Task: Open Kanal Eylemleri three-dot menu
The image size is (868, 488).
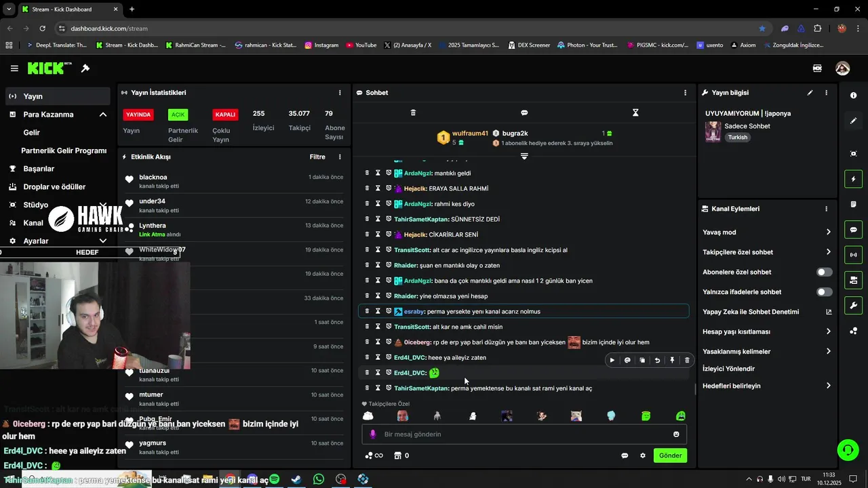Action: (x=826, y=209)
